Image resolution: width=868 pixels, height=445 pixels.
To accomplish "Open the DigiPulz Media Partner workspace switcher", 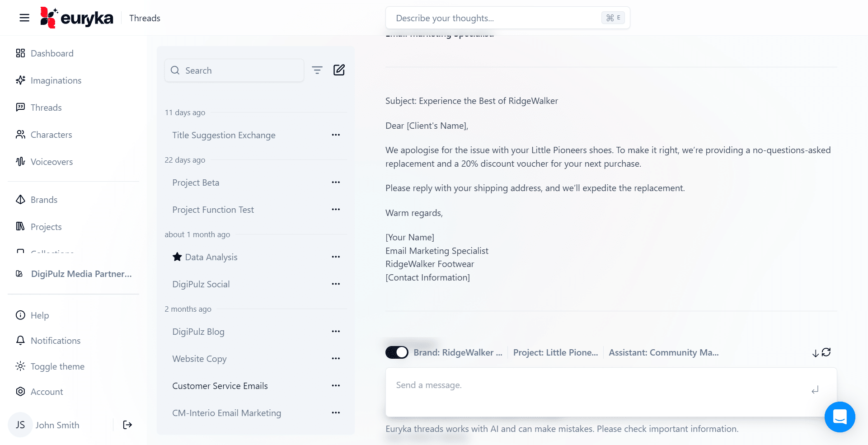I will pos(73,274).
